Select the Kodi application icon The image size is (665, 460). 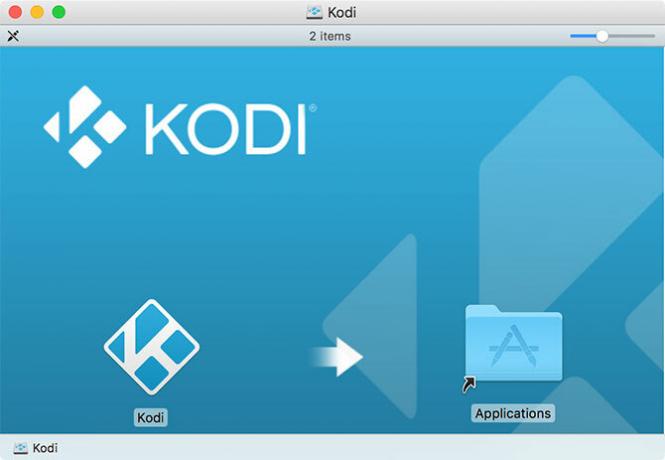151,347
